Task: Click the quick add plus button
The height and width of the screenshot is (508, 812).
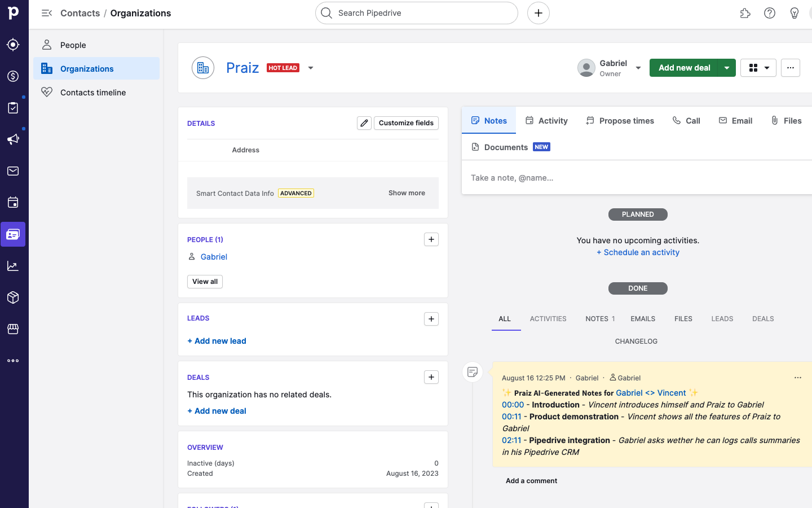Action: pyautogui.click(x=539, y=13)
